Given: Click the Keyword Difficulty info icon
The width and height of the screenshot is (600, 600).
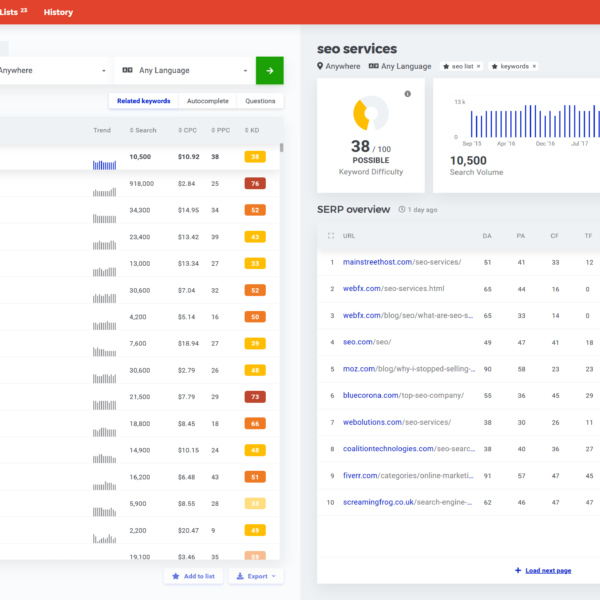Looking at the screenshot, I should 407,94.
